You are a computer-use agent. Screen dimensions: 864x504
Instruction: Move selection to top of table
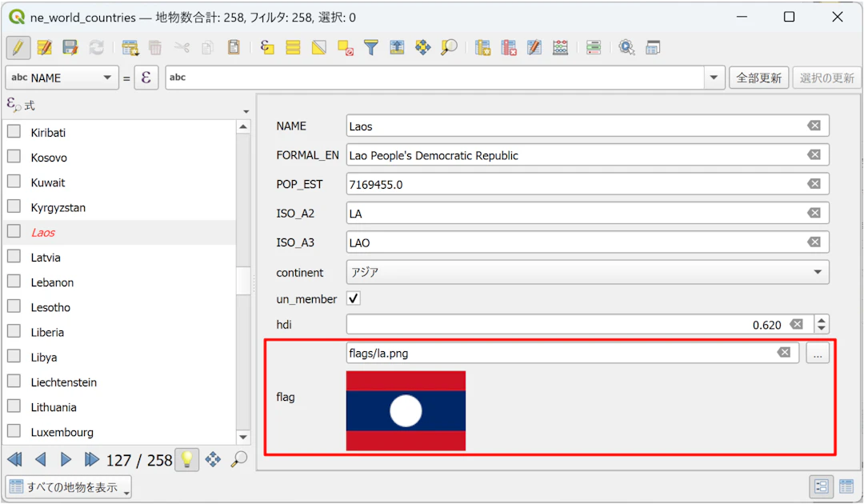point(397,48)
